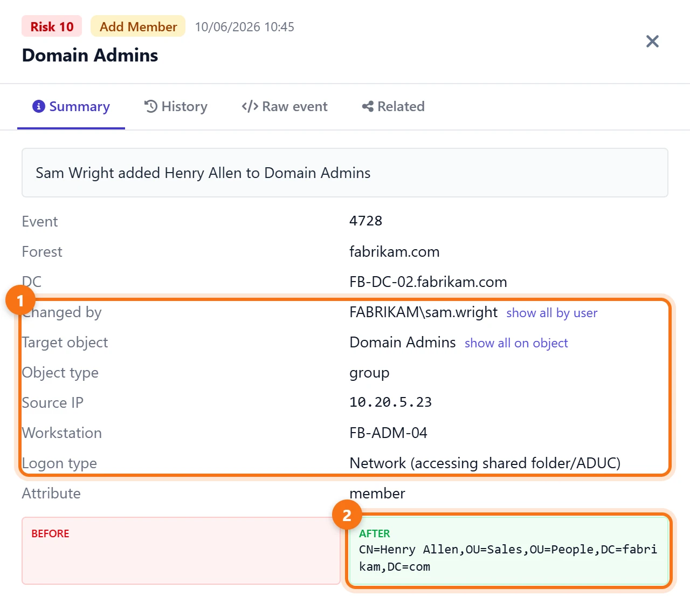View the Related tab
Viewport: 690px width, 616px height.
point(393,107)
